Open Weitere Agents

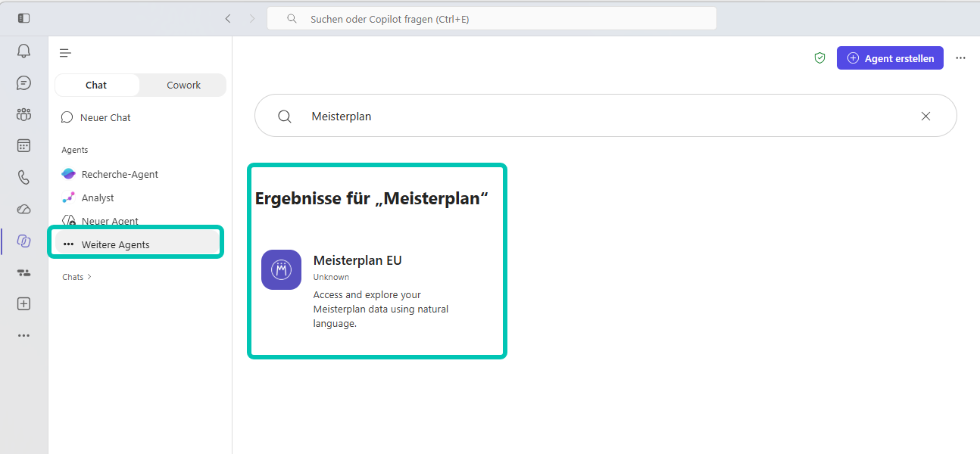tap(136, 244)
